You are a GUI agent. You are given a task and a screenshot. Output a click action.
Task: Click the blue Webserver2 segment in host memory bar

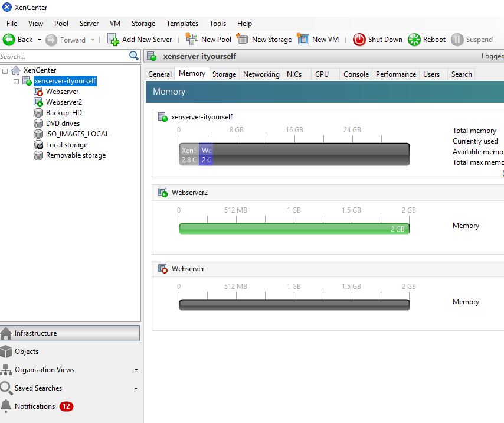click(206, 155)
